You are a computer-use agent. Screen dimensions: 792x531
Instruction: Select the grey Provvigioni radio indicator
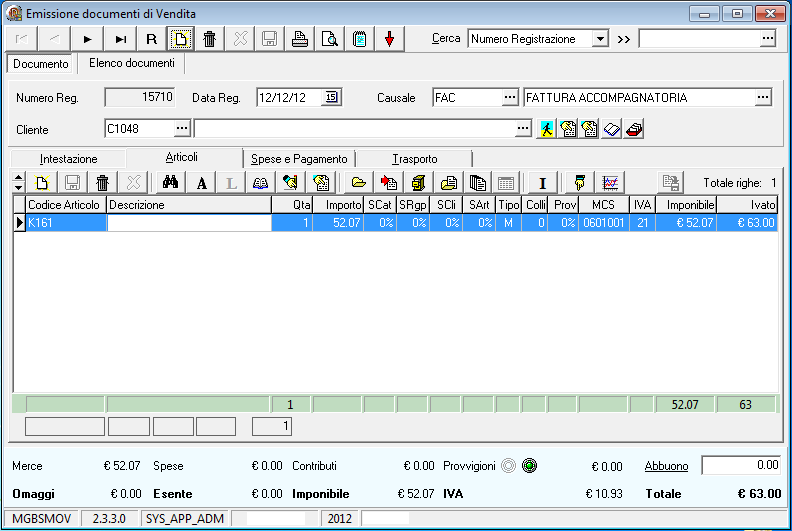pos(509,465)
